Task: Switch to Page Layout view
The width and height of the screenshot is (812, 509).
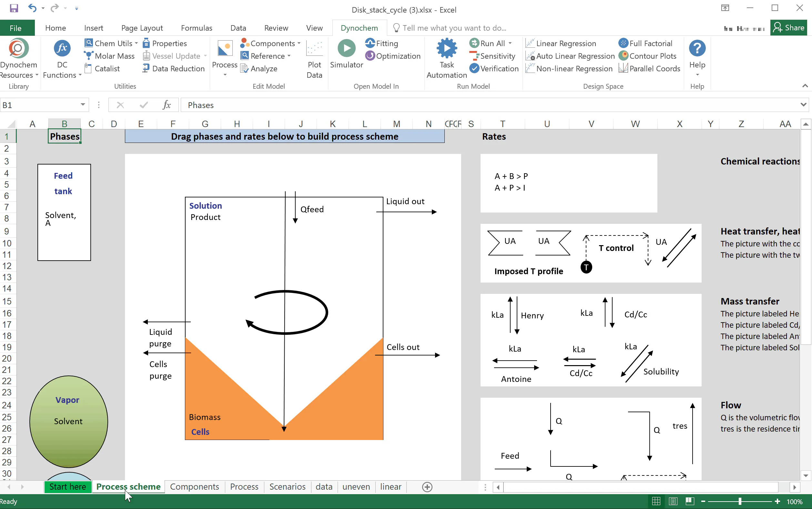Action: click(673, 501)
